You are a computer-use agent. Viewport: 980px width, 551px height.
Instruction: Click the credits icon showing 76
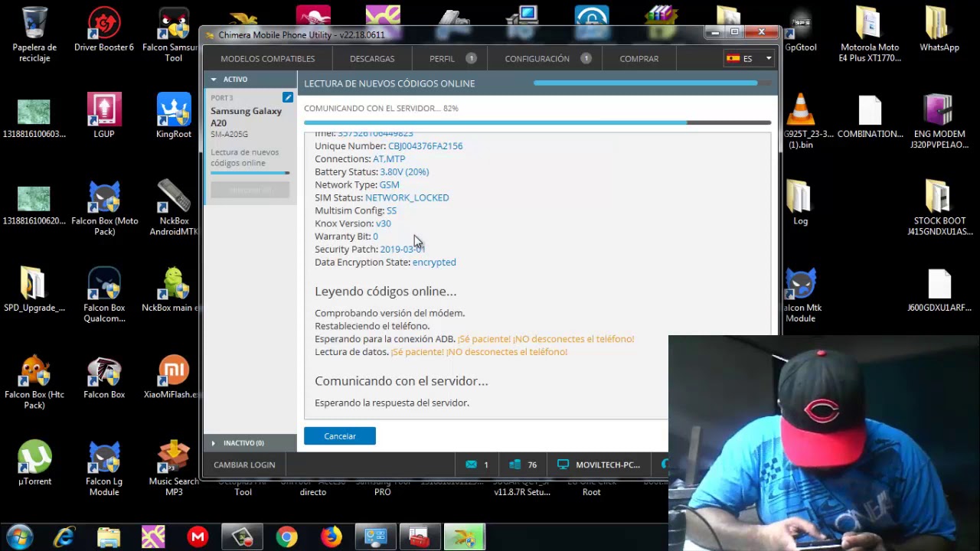(515, 465)
